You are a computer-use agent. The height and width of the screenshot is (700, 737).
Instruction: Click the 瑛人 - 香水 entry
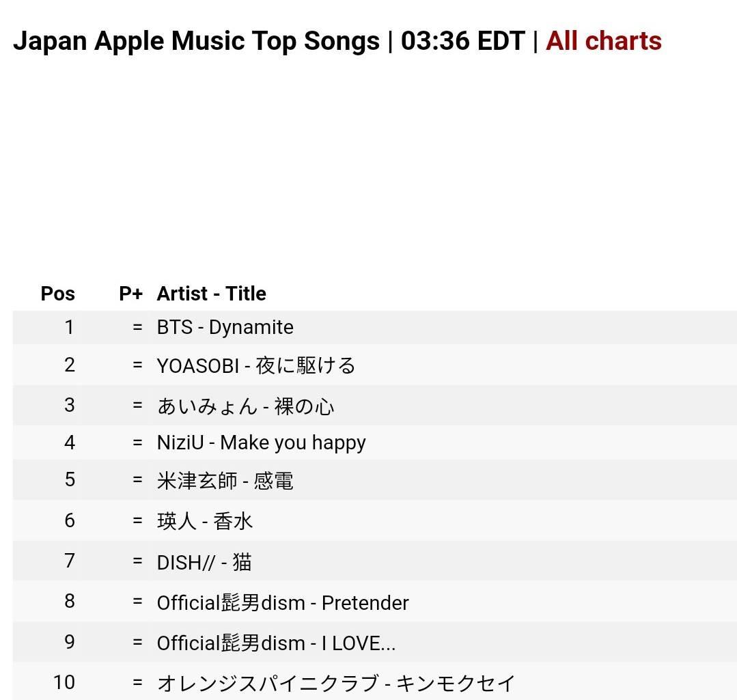pos(205,521)
